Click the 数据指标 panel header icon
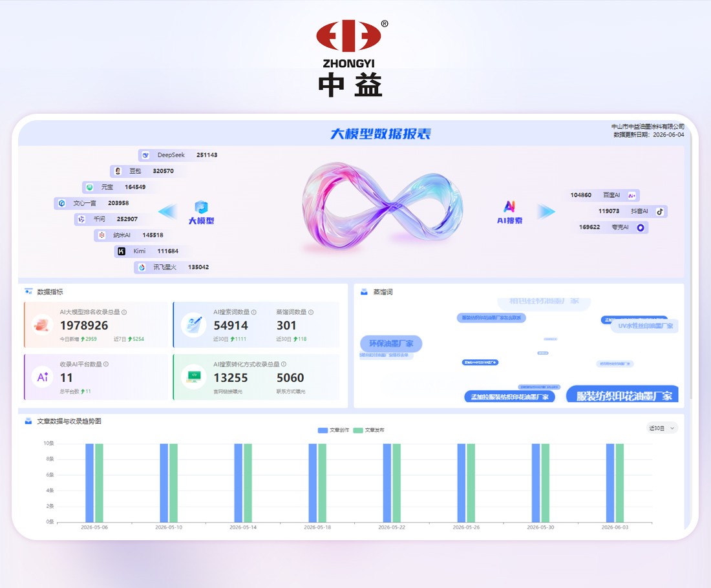Screen dimensions: 711x588 (28, 291)
